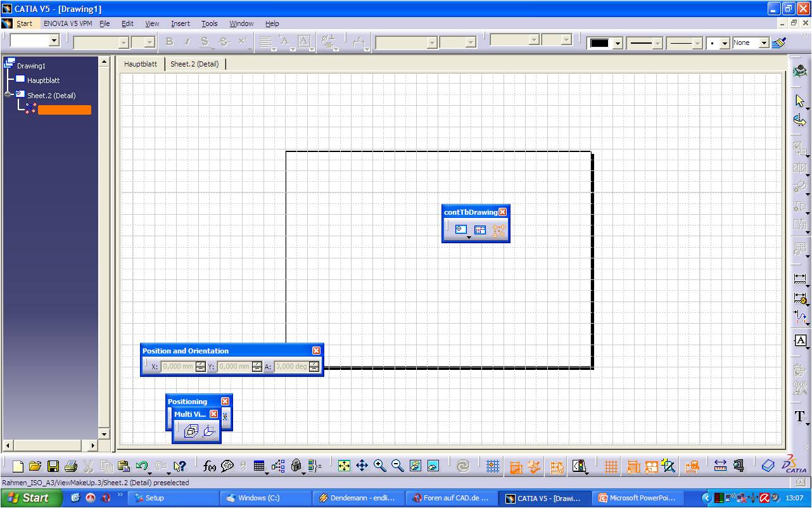Open the line type dropdown
This screenshot has width=812, height=508.
click(697, 44)
